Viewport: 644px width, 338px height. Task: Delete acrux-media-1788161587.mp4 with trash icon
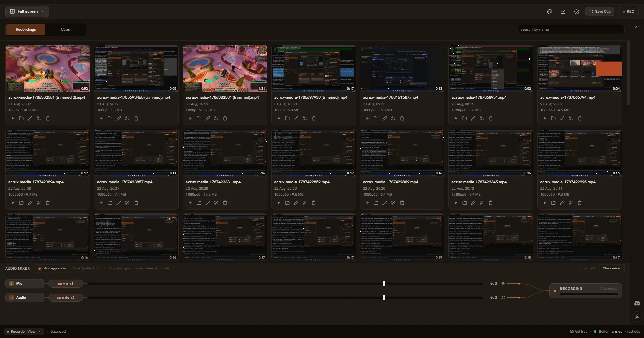point(402,118)
